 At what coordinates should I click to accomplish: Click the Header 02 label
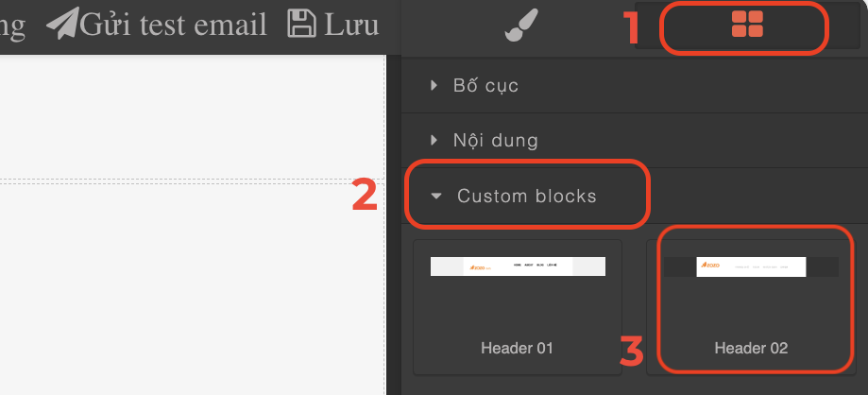(751, 348)
